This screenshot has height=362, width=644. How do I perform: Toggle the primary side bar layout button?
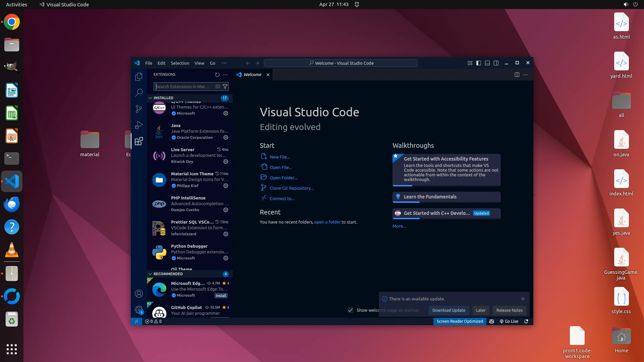[x=479, y=63]
